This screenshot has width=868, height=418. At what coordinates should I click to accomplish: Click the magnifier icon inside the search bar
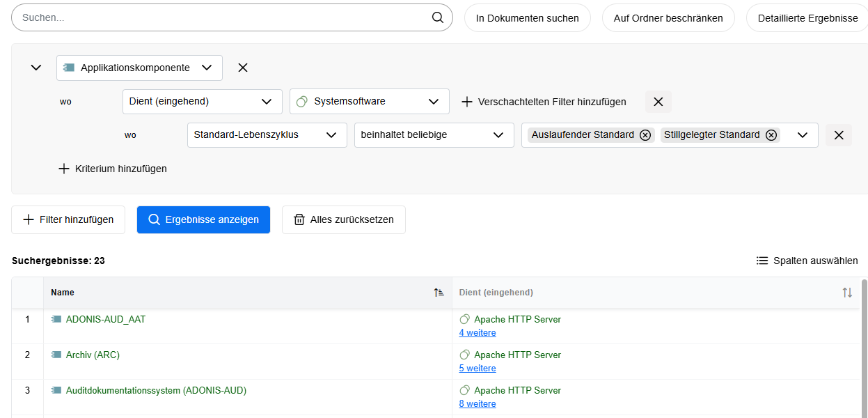[437, 17]
